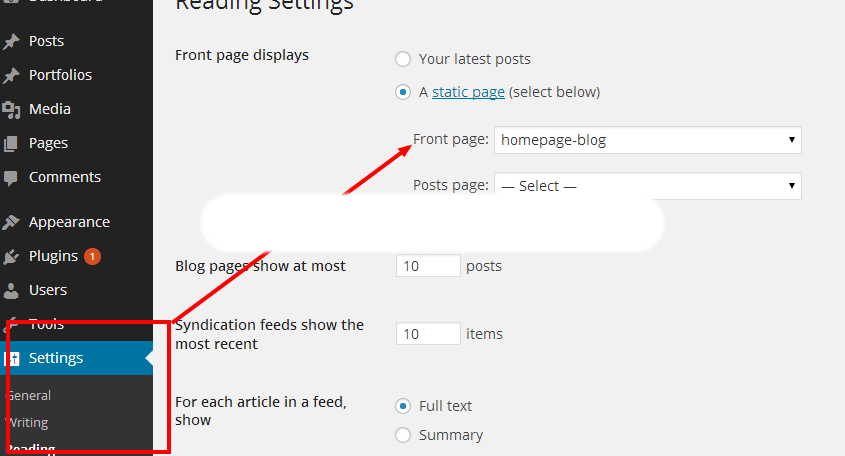Follow the 'static page' hyperlink
The width and height of the screenshot is (845, 456).
click(468, 92)
